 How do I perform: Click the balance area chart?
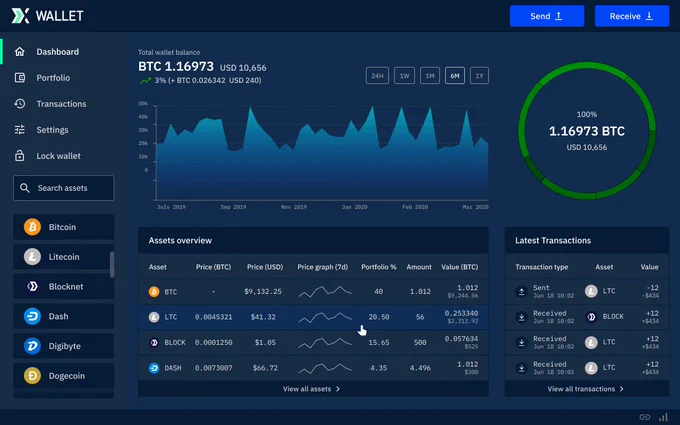[x=322, y=152]
